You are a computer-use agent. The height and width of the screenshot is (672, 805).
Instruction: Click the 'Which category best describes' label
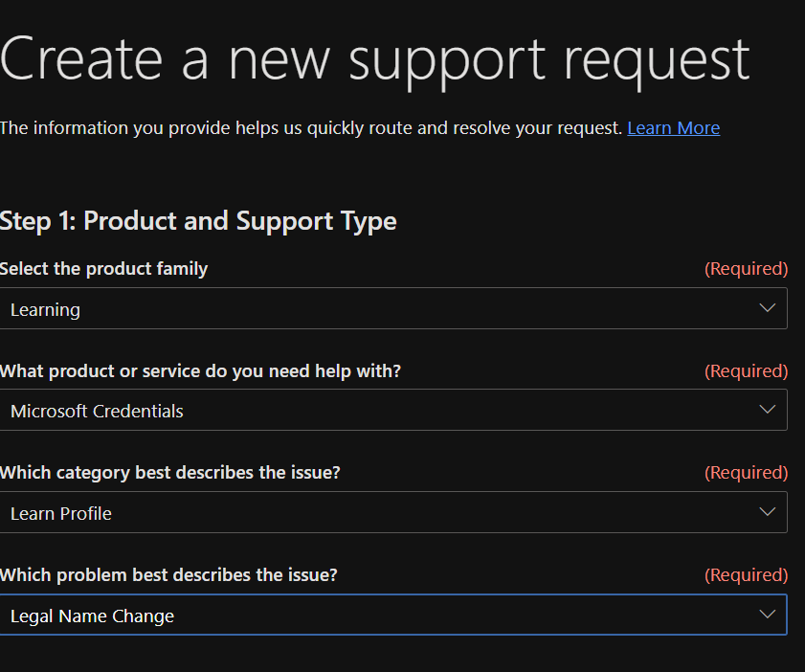pyautogui.click(x=169, y=473)
